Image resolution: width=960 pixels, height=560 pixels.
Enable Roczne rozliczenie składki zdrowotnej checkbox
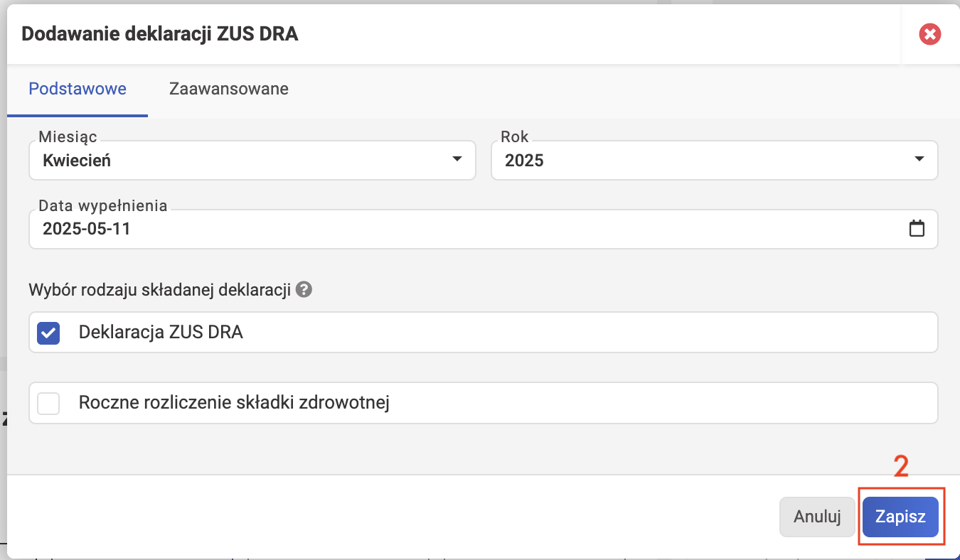tap(48, 404)
